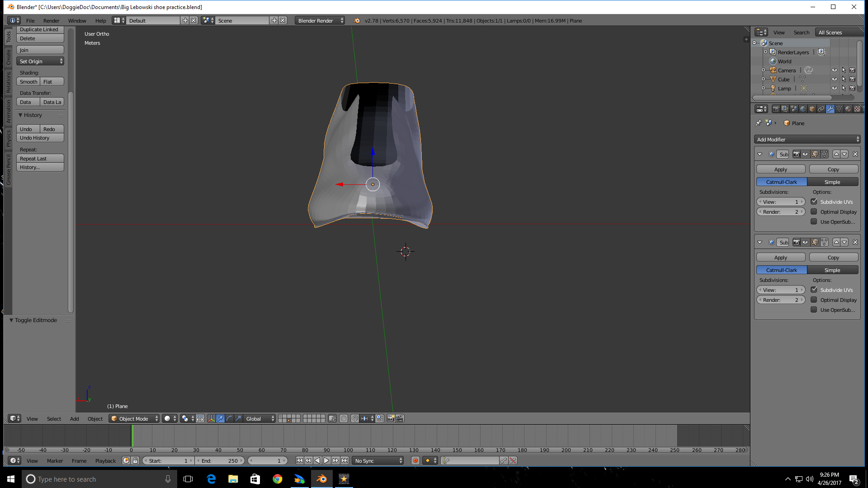868x488 pixels.
Task: Adjust the View subdivisions field in first modifier
Action: tap(781, 202)
